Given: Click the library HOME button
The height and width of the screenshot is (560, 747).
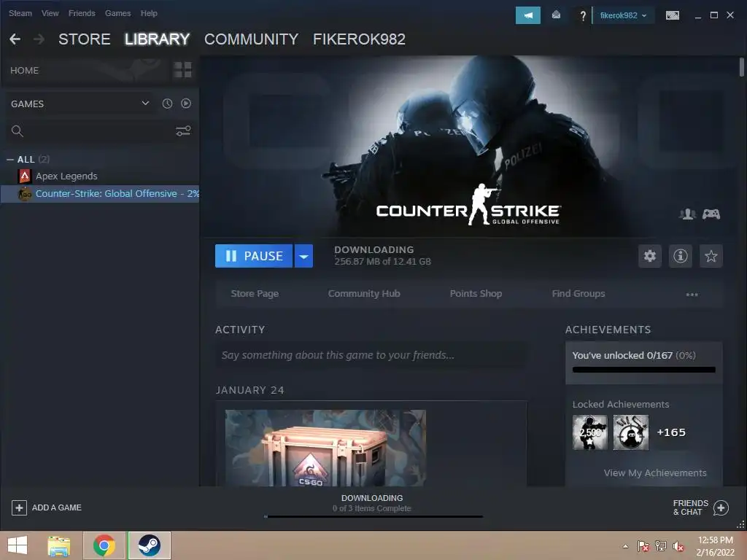Looking at the screenshot, I should tap(24, 71).
